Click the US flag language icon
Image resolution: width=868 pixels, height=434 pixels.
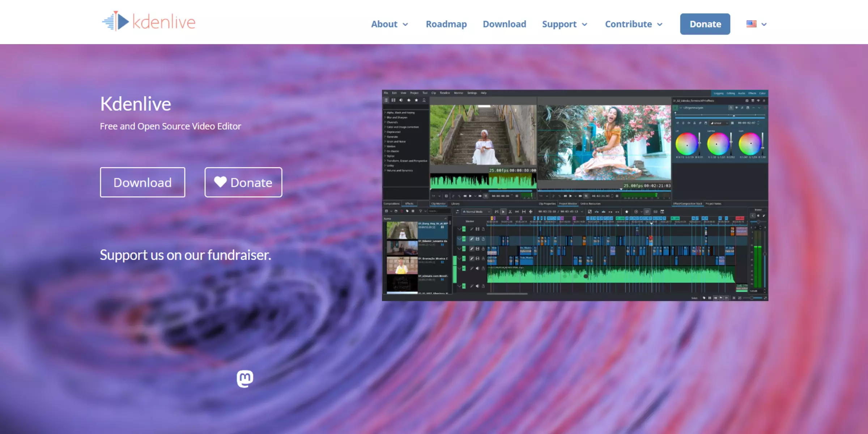coord(751,24)
